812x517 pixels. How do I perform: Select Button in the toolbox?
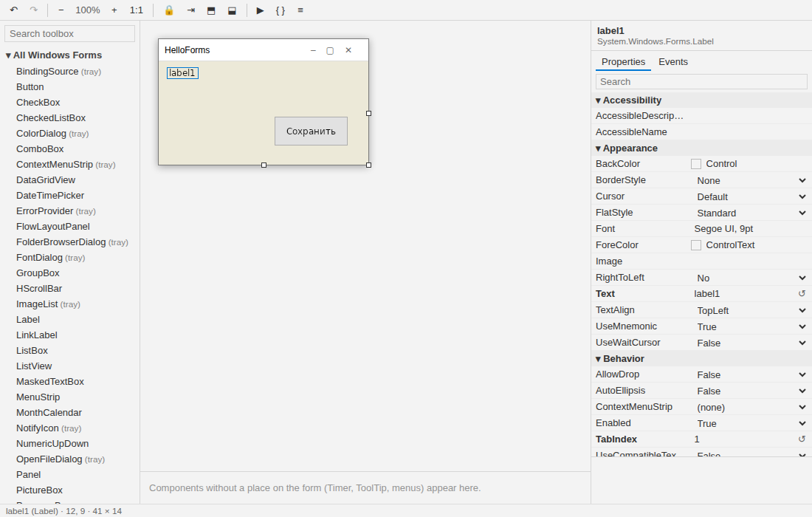[30, 87]
